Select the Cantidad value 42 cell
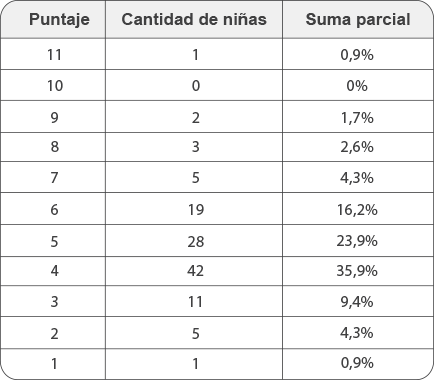 (x=194, y=271)
